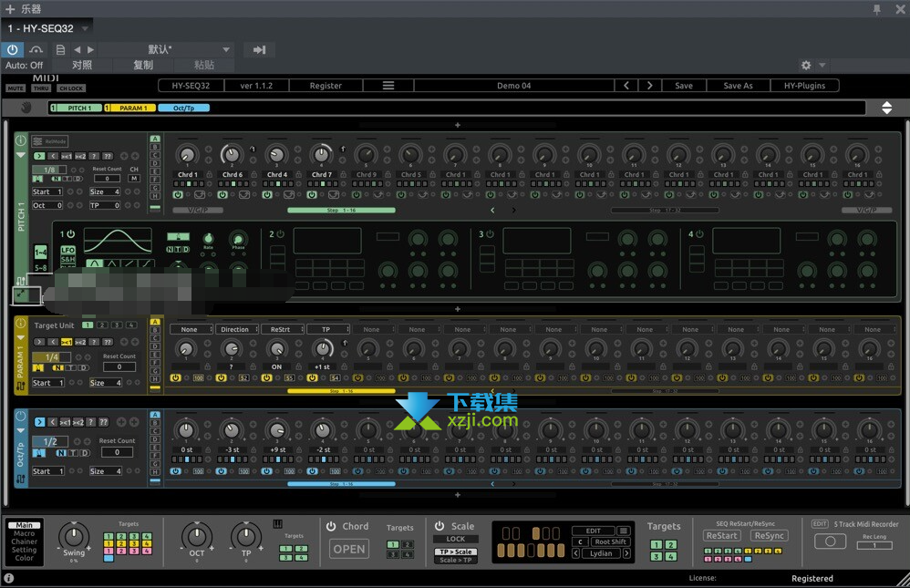Click Save in the preset bar
Image resolution: width=910 pixels, height=588 pixels.
tap(684, 86)
